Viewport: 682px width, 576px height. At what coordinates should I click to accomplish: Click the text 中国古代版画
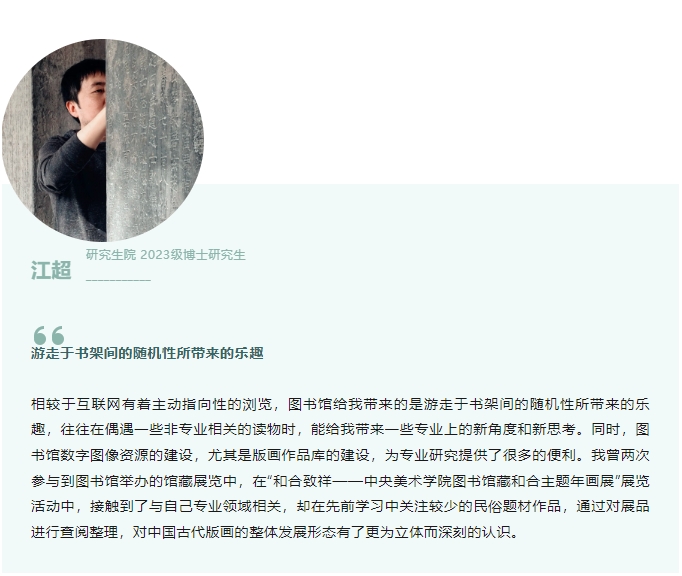click(191, 532)
